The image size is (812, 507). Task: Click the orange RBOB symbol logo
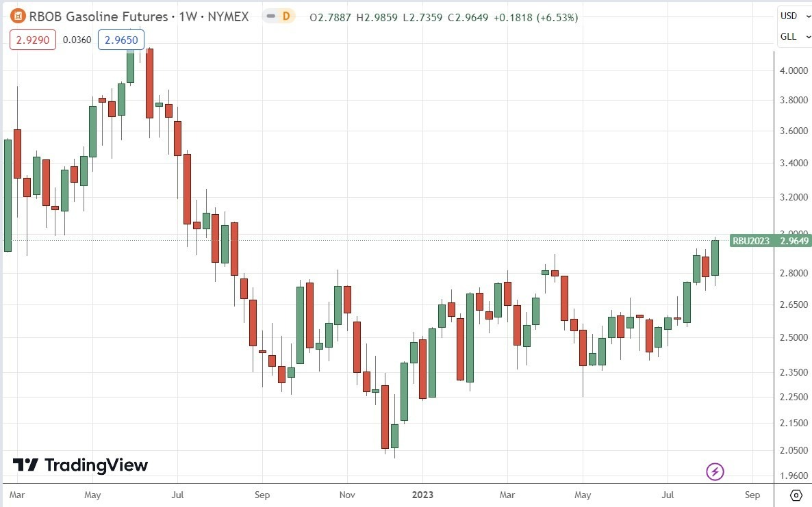pos(16,16)
